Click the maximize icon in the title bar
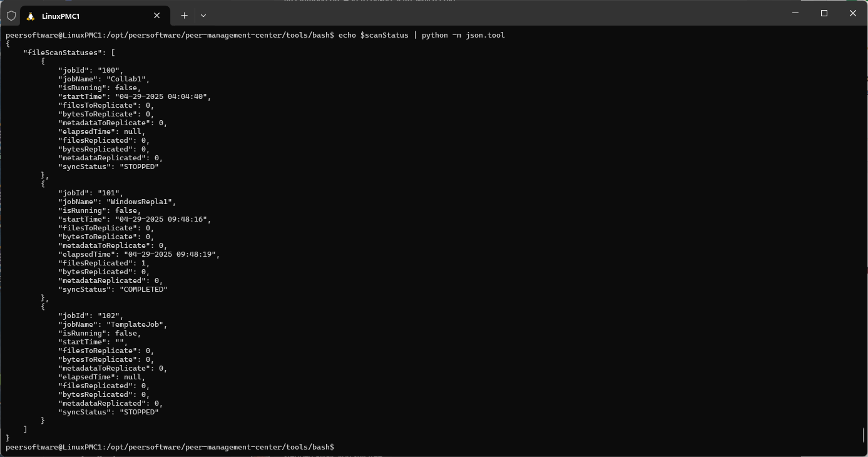Image resolution: width=868 pixels, height=457 pixels. (x=824, y=13)
